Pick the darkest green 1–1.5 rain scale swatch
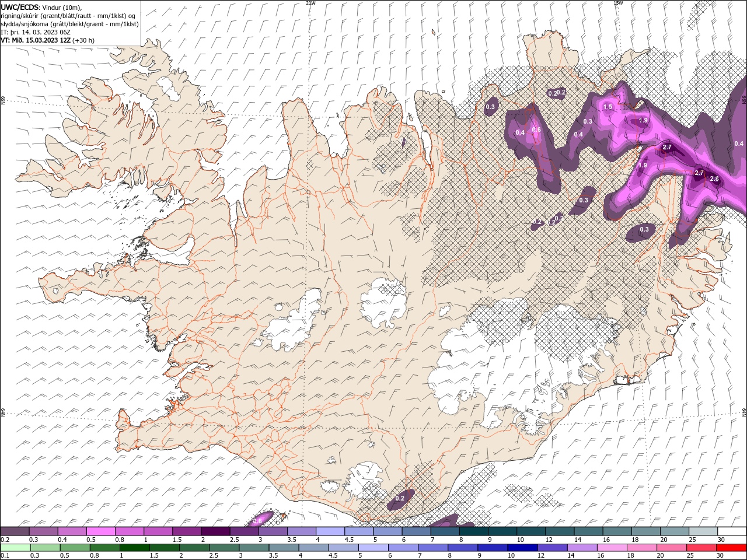This screenshot has width=747, height=560. click(x=134, y=548)
